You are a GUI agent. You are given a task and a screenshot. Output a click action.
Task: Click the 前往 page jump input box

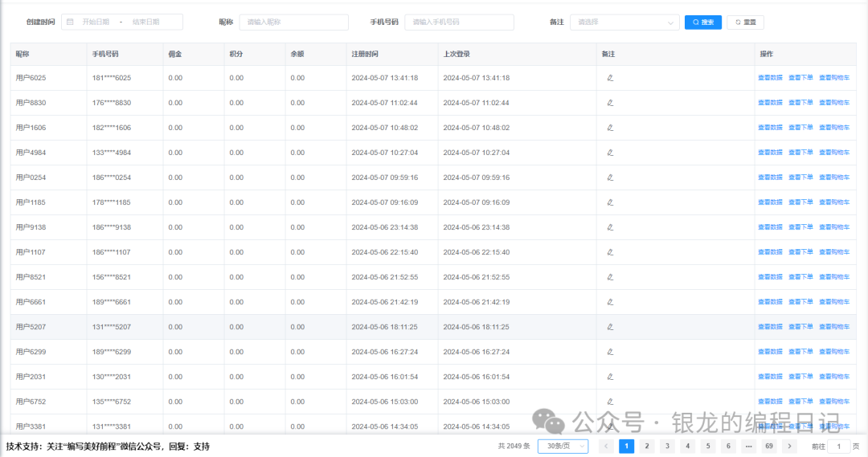click(838, 446)
